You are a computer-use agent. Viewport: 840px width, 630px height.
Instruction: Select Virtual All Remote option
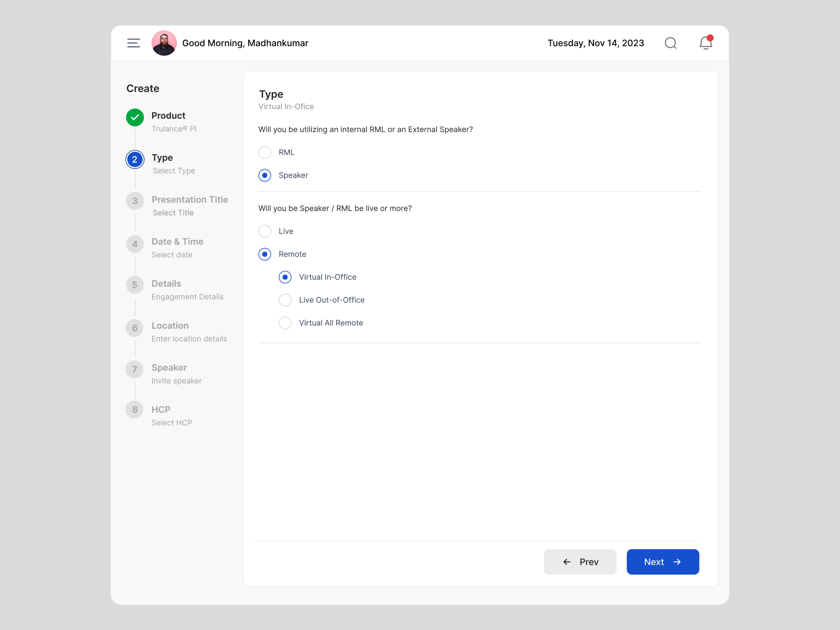285,323
